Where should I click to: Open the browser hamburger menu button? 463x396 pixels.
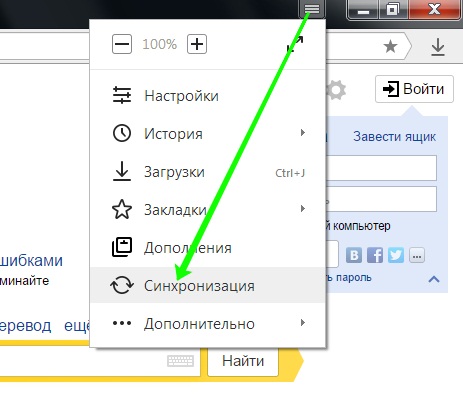[312, 8]
